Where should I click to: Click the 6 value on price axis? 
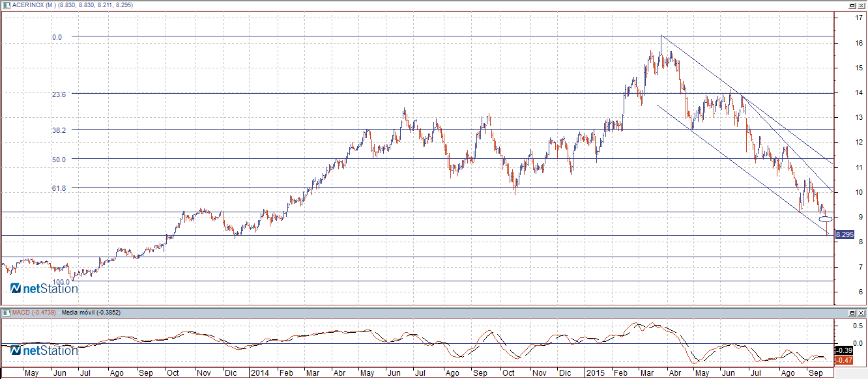861,292
